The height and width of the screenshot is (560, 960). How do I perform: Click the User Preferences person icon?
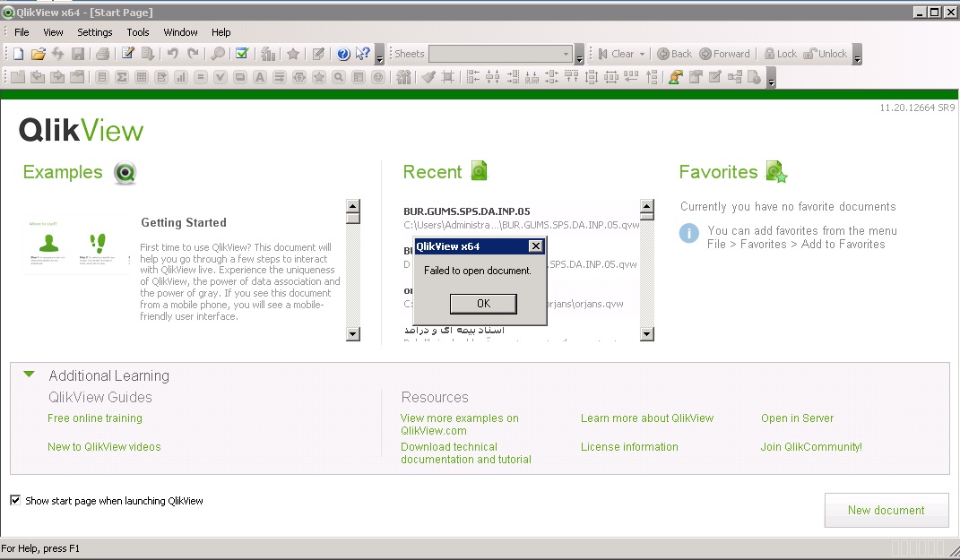click(x=675, y=77)
